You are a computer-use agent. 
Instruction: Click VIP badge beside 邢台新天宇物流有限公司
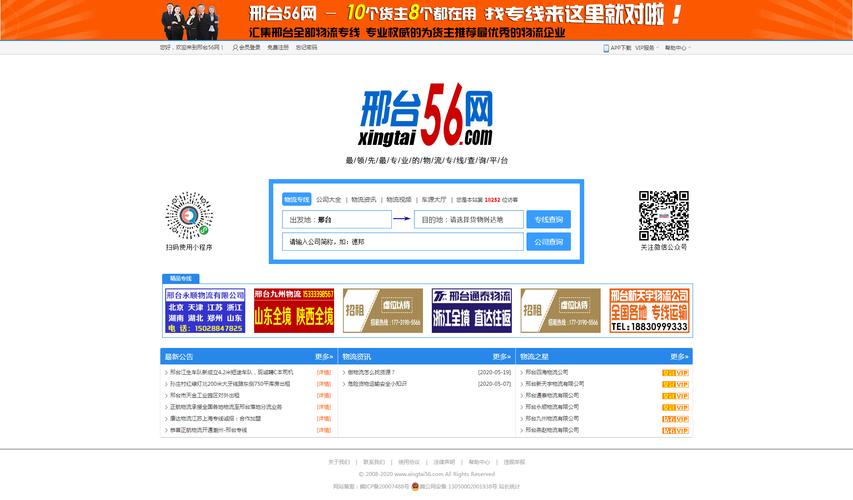(675, 384)
